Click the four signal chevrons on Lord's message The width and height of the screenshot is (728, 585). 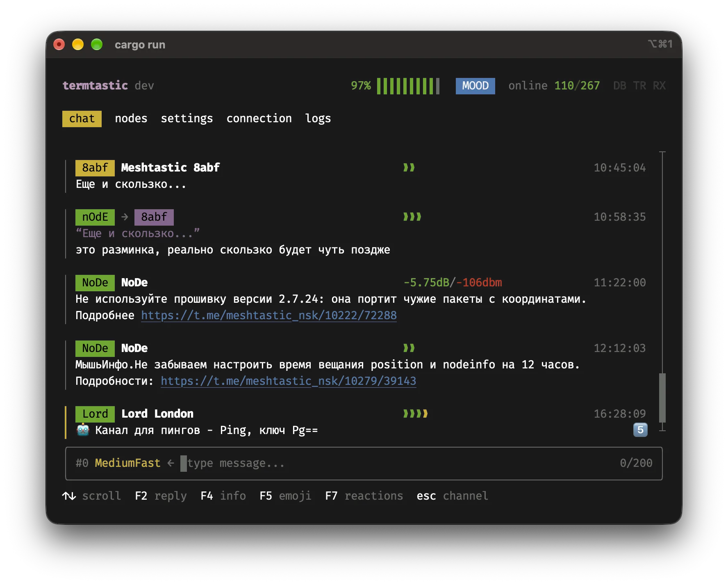(416, 414)
